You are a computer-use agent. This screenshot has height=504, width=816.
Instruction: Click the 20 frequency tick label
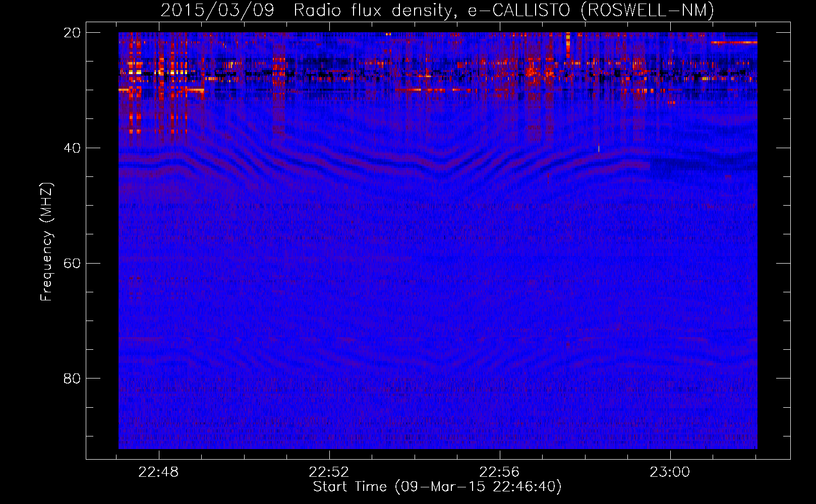[x=72, y=33]
